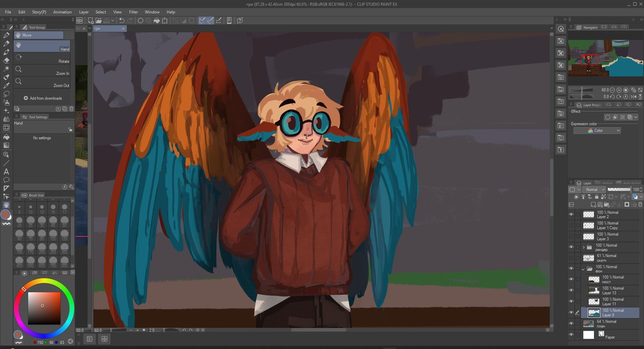
Task: Open the palette color dropdown in Layer panel
Action: (x=573, y=190)
